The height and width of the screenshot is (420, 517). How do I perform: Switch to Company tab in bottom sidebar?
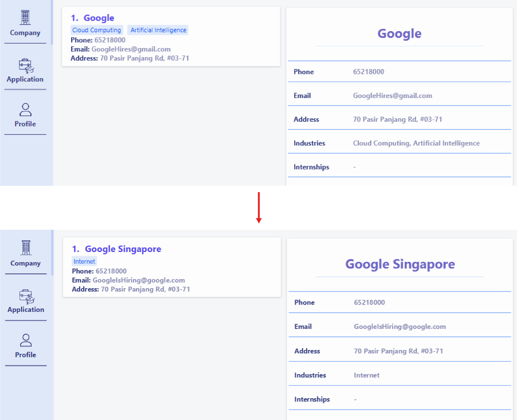point(26,263)
